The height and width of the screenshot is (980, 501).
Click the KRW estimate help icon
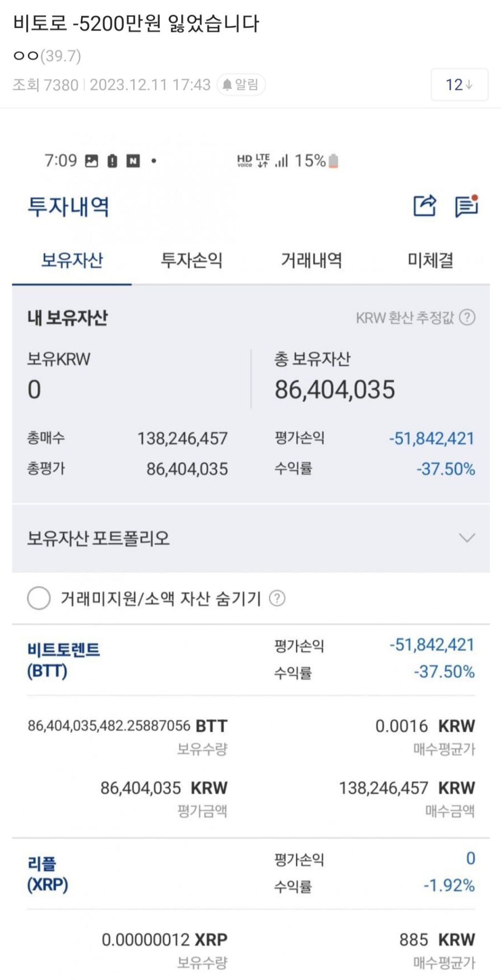[467, 318]
